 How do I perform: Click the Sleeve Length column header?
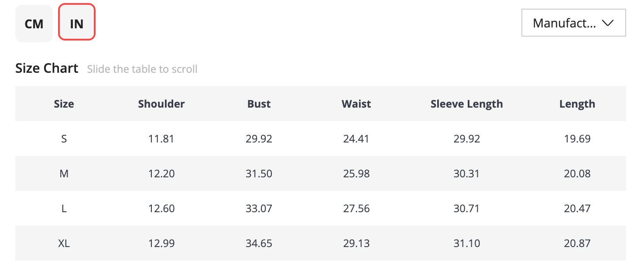pos(467,104)
